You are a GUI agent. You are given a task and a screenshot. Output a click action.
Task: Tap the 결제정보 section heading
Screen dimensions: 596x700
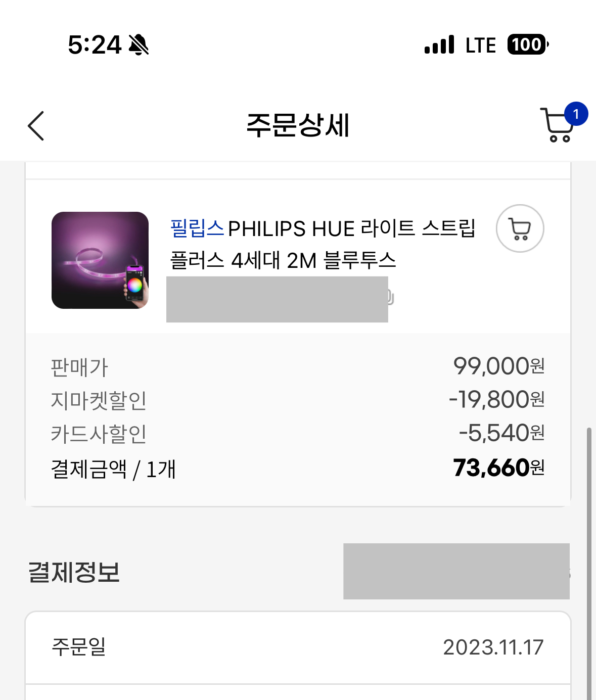pos(74,572)
